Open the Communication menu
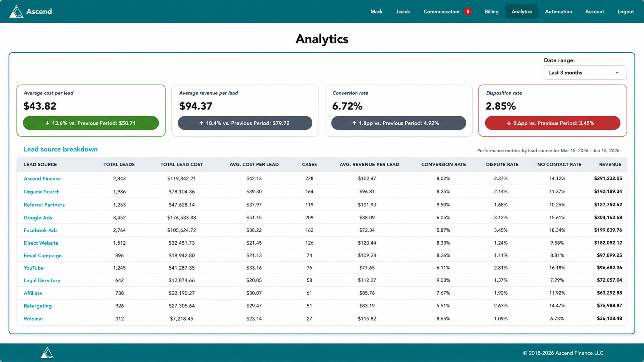This screenshot has height=362, width=644. pos(441,12)
